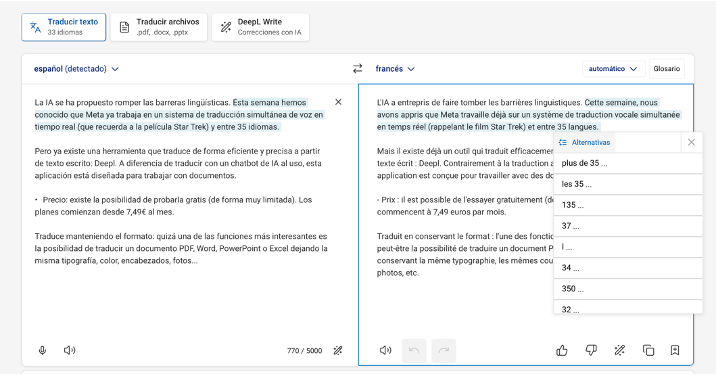Switch to Traducir archivos tab
Image resolution: width=716 pixels, height=375 pixels.
(159, 27)
